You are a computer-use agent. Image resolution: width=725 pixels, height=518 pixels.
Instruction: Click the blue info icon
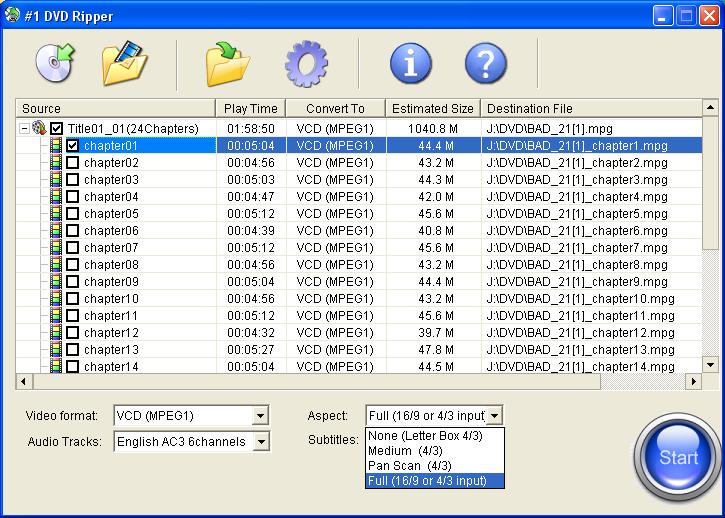pos(411,63)
